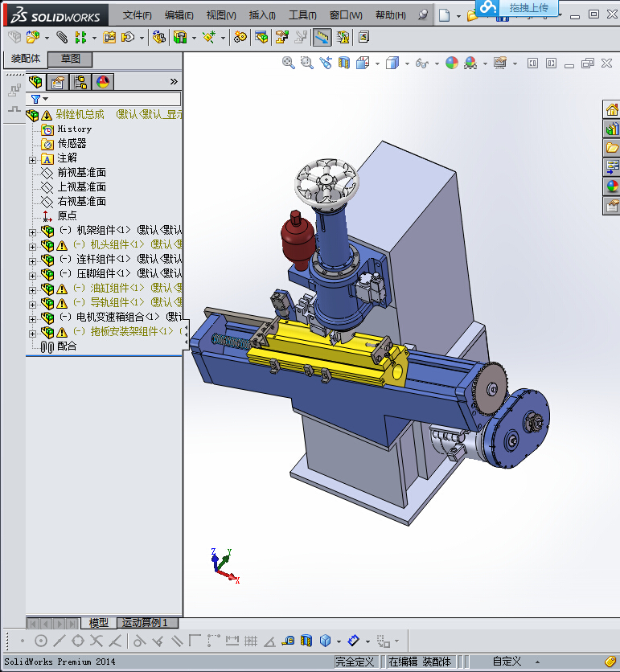Click the Measure tape icon in bottom toolbar
Image resolution: width=620 pixels, height=672 pixels.
click(x=288, y=641)
